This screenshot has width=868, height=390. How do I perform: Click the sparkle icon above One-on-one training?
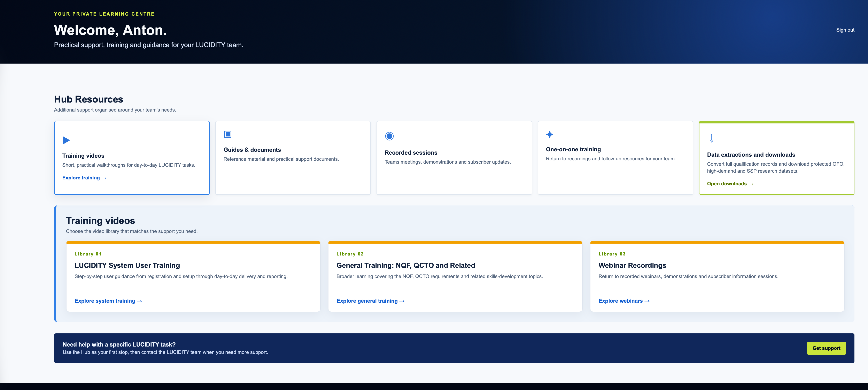550,135
